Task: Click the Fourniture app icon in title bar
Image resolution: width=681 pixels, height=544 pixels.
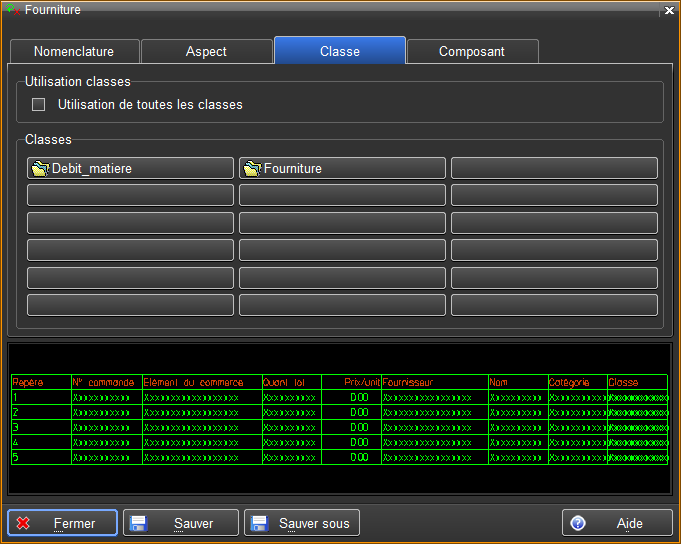Action: pyautogui.click(x=12, y=10)
